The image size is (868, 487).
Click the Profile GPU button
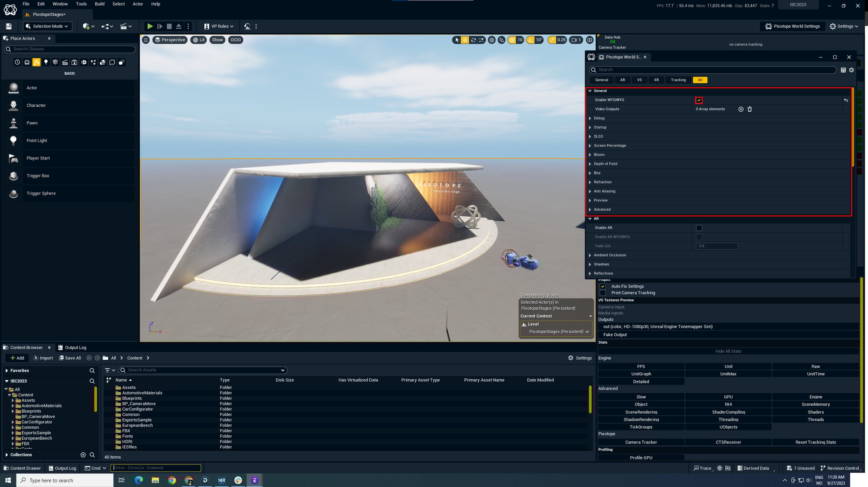[x=641, y=458]
